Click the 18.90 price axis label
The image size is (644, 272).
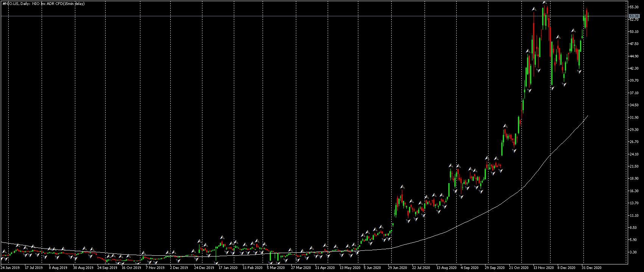pos(634,179)
